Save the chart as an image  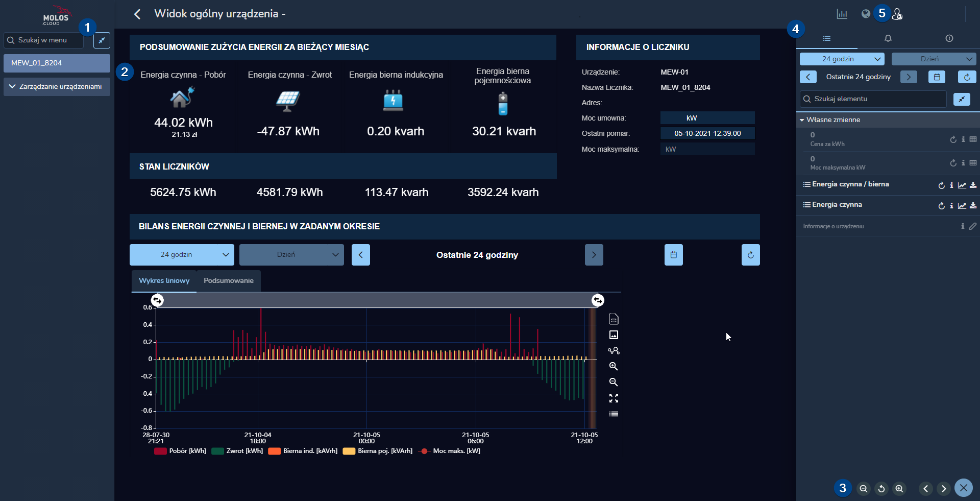614,335
